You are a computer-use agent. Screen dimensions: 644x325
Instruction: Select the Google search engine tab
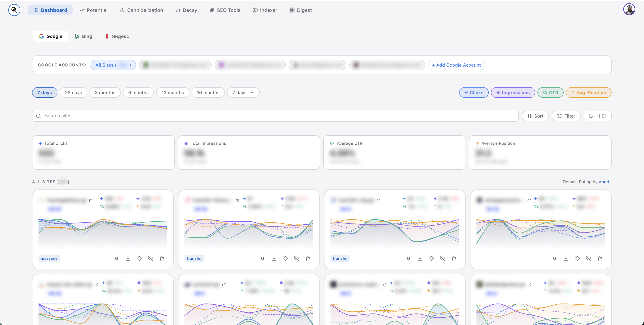pos(51,36)
